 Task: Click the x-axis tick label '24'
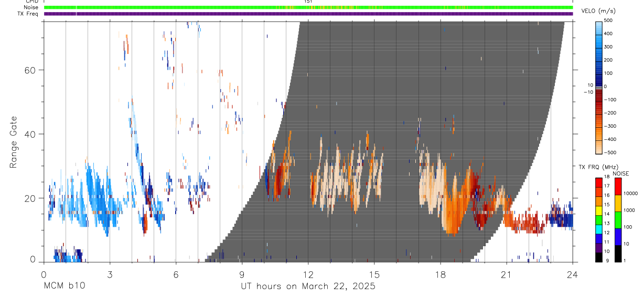tap(573, 275)
